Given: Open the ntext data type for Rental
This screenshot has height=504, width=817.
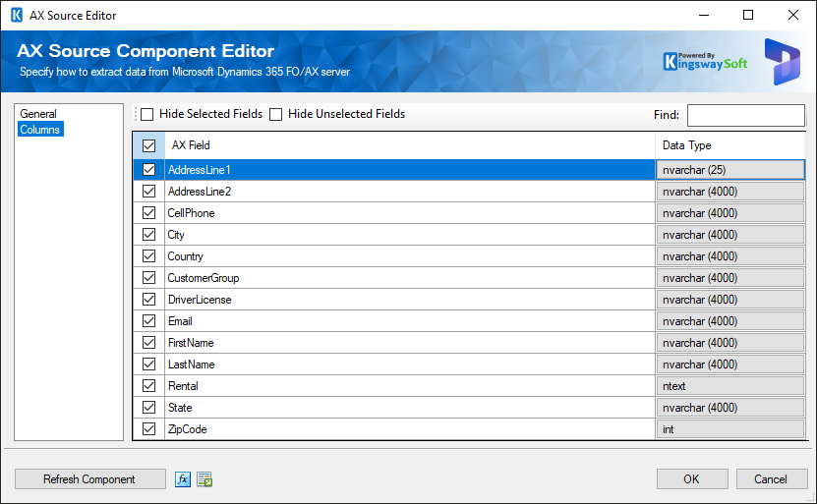Looking at the screenshot, I should (729, 386).
